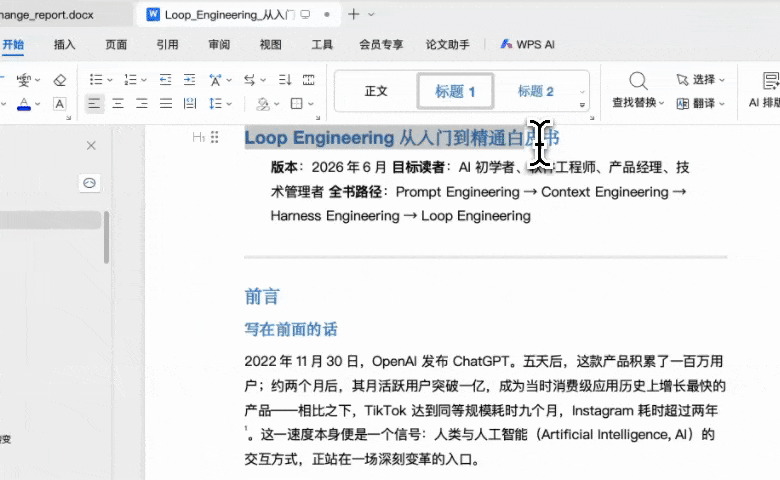The image size is (780, 480).
Task: Open the paragraph settings dialog launcher
Action: 318,118
